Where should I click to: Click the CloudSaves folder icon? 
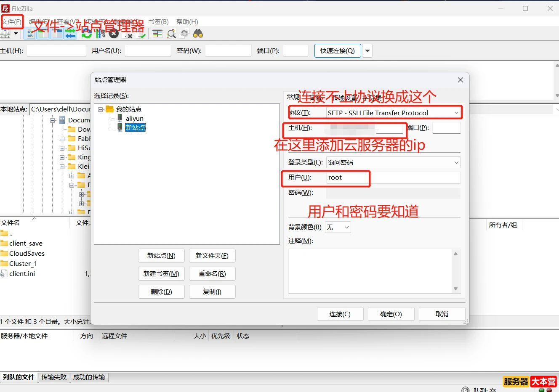click(x=4, y=253)
